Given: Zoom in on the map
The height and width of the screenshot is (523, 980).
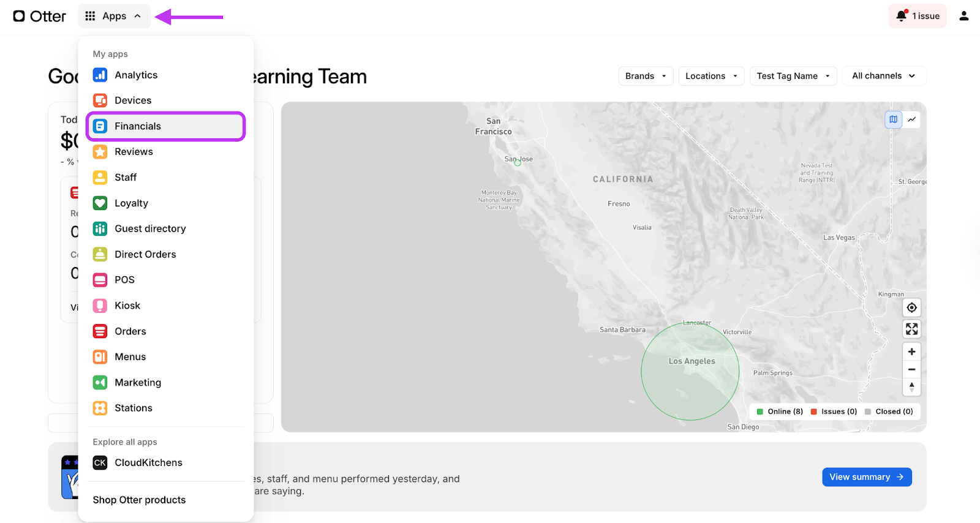Looking at the screenshot, I should click(x=911, y=352).
